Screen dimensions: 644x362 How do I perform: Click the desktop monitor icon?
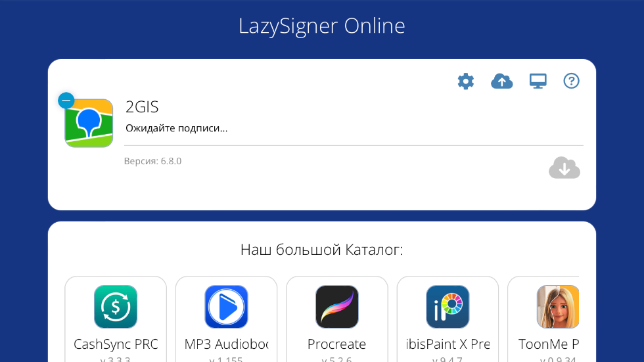(x=538, y=81)
